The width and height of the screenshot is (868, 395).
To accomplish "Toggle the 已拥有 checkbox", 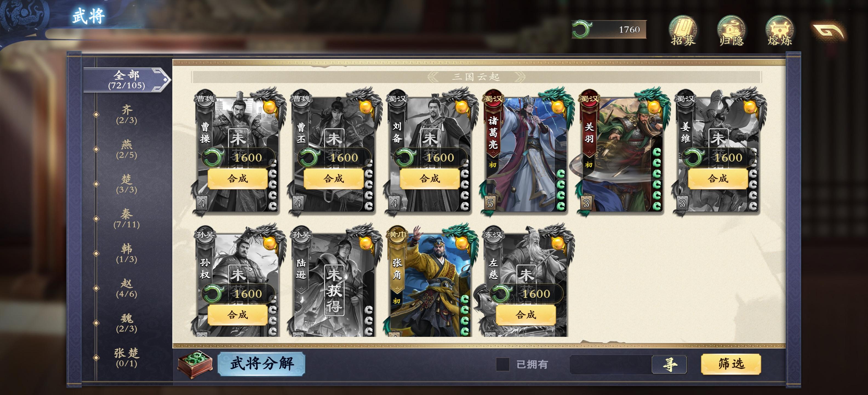I will 502,364.
